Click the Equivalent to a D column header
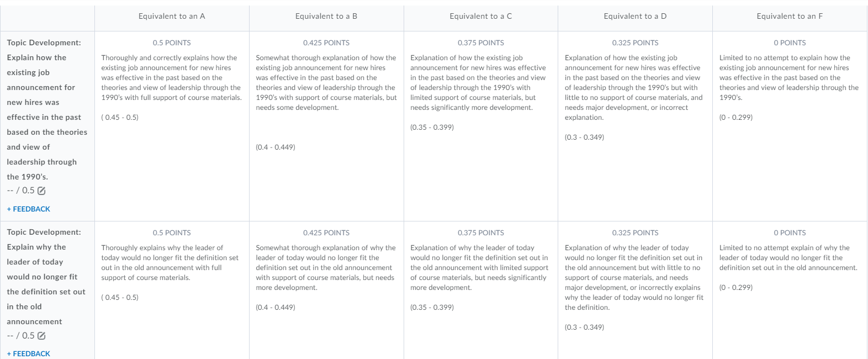 point(635,16)
